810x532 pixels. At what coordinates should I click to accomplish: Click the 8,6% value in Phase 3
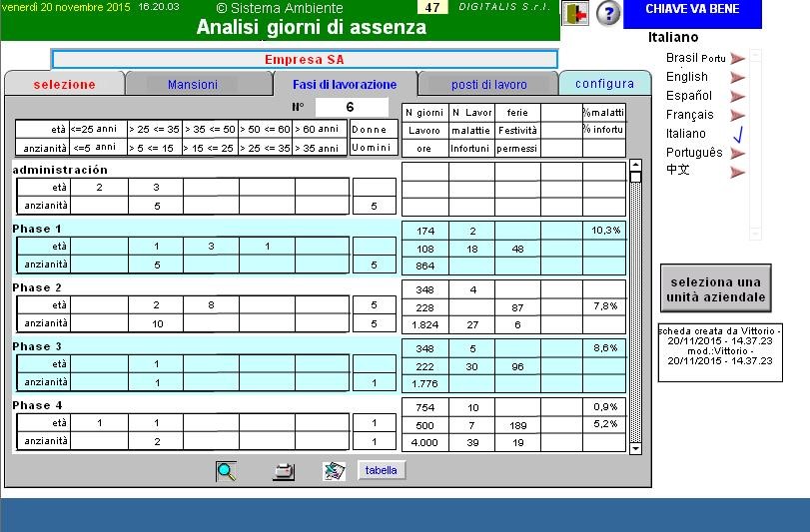click(x=605, y=347)
